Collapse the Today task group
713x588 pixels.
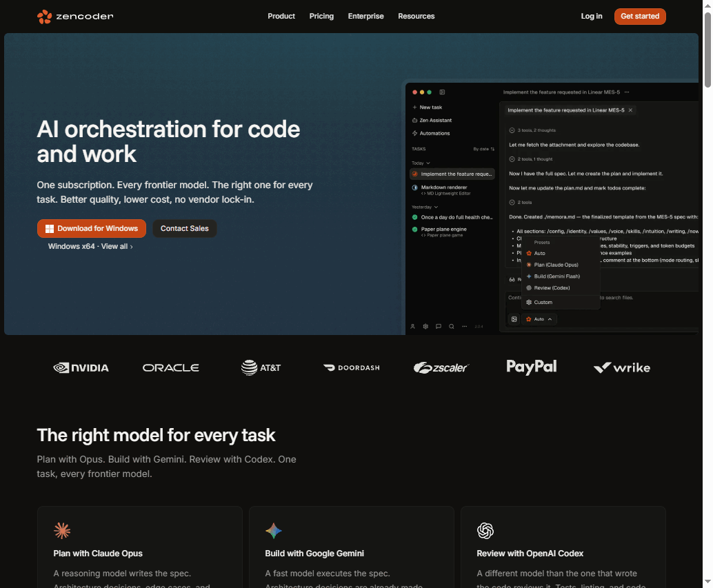[x=421, y=163]
